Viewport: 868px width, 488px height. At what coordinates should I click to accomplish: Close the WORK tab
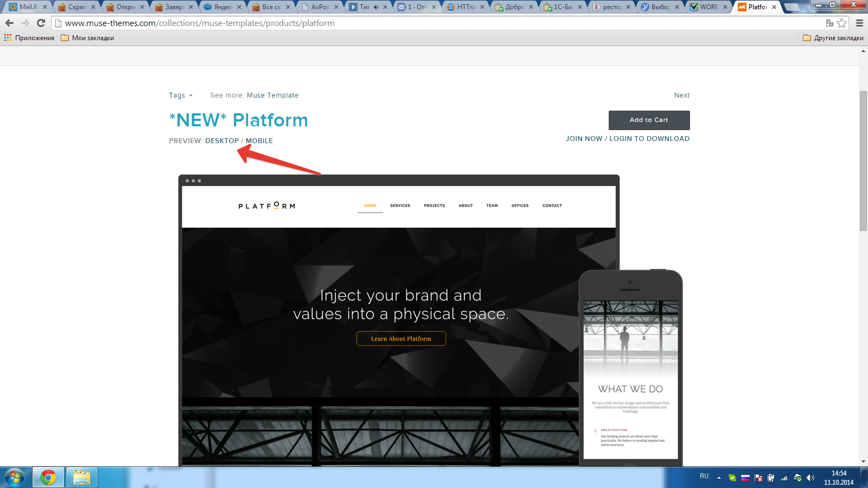pos(725,7)
